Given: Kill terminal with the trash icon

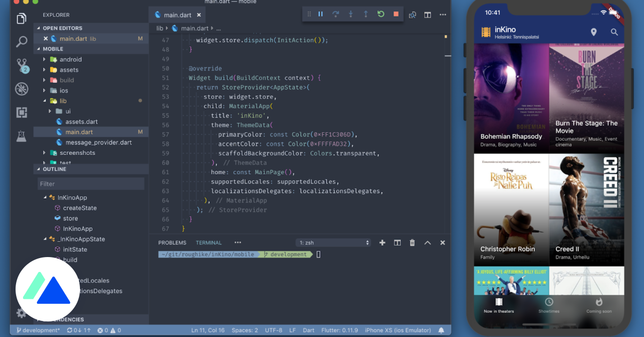Looking at the screenshot, I should coord(412,243).
